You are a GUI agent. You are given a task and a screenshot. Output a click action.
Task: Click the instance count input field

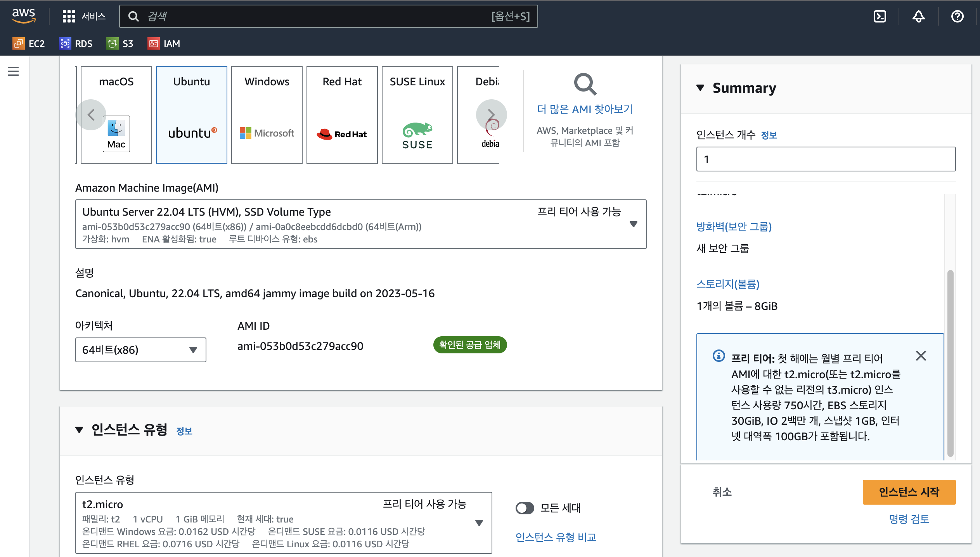(x=826, y=159)
